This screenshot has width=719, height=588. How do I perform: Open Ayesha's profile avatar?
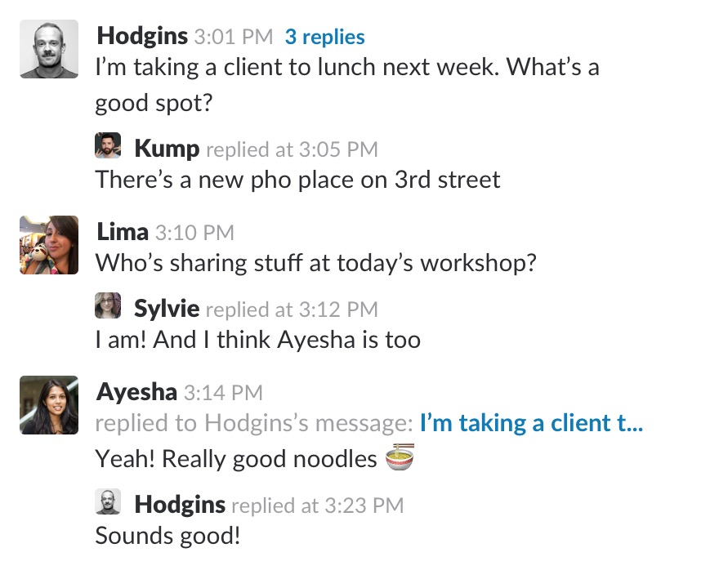48,405
